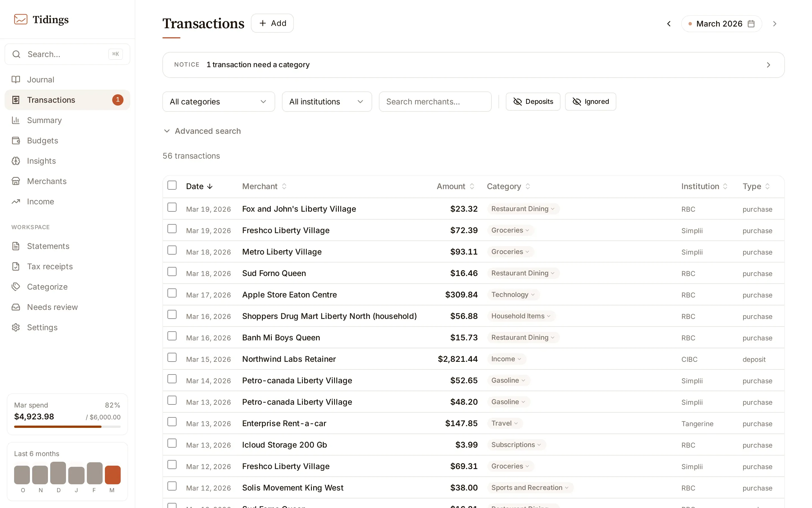This screenshot has width=812, height=508.
Task: Check the Icloud Storage 200 Gb checkbox
Action: pos(172,443)
